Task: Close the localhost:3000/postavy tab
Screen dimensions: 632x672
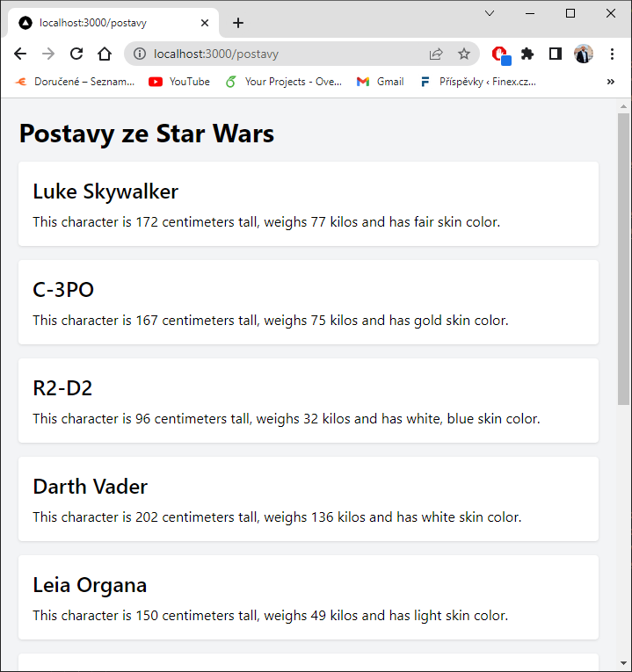Action: pyautogui.click(x=204, y=23)
